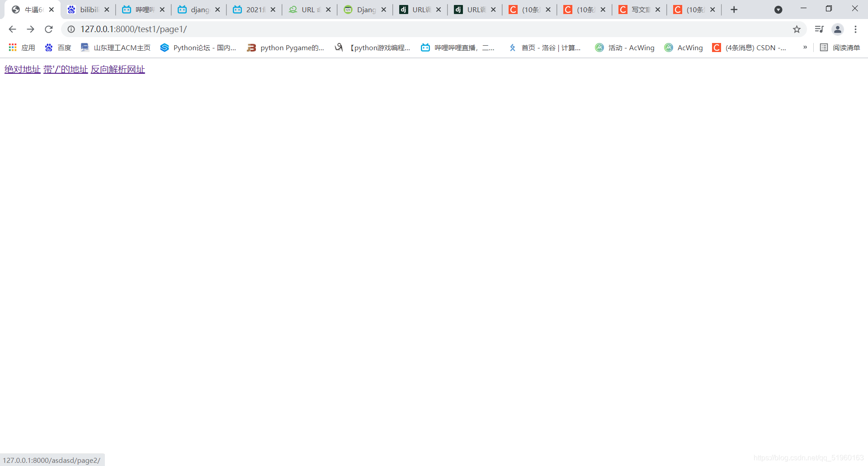Close the djang tab
This screenshot has width=868, height=466.
[217, 10]
